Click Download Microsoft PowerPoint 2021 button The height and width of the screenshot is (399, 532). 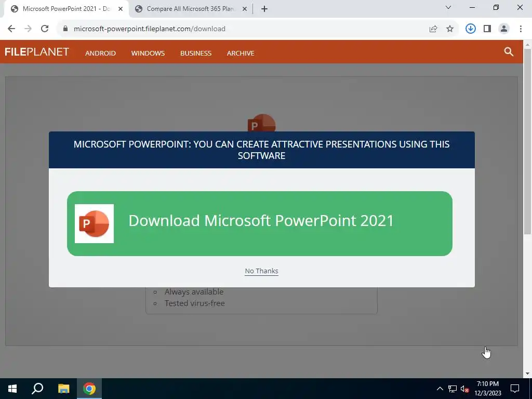point(260,223)
